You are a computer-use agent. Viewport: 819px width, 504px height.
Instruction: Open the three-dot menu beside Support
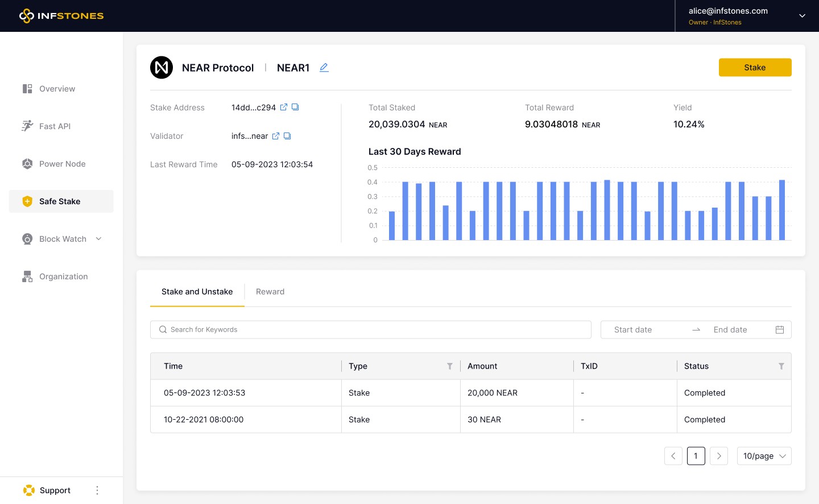click(97, 490)
